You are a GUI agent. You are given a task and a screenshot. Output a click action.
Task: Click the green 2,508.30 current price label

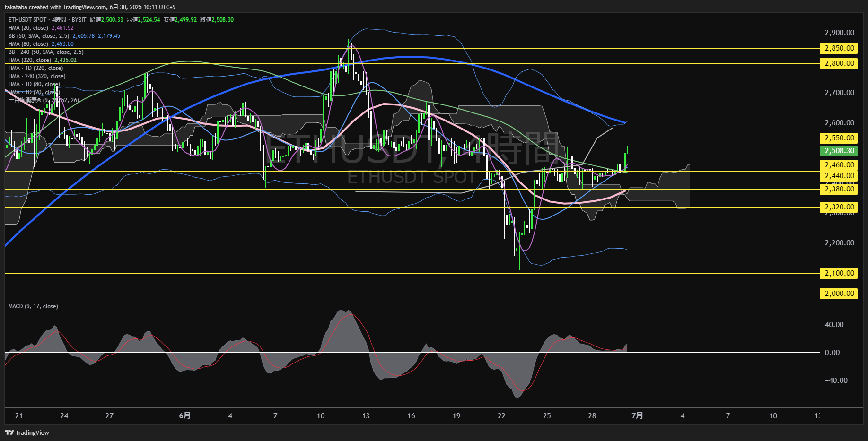coord(839,151)
